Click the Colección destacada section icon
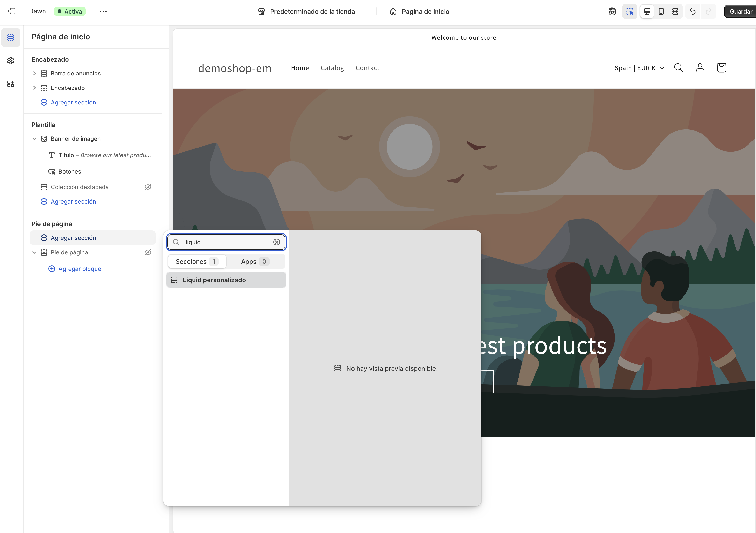The width and height of the screenshot is (756, 533). click(44, 187)
